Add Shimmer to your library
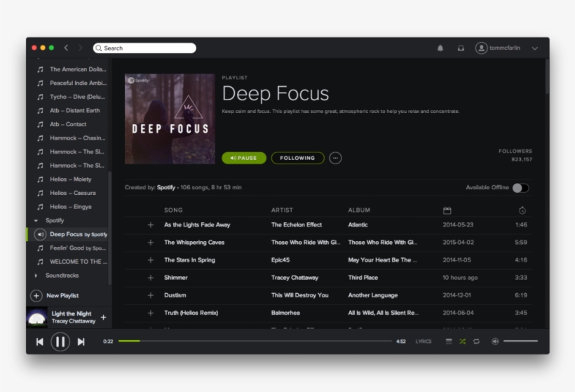The height and width of the screenshot is (392, 575). pos(150,278)
